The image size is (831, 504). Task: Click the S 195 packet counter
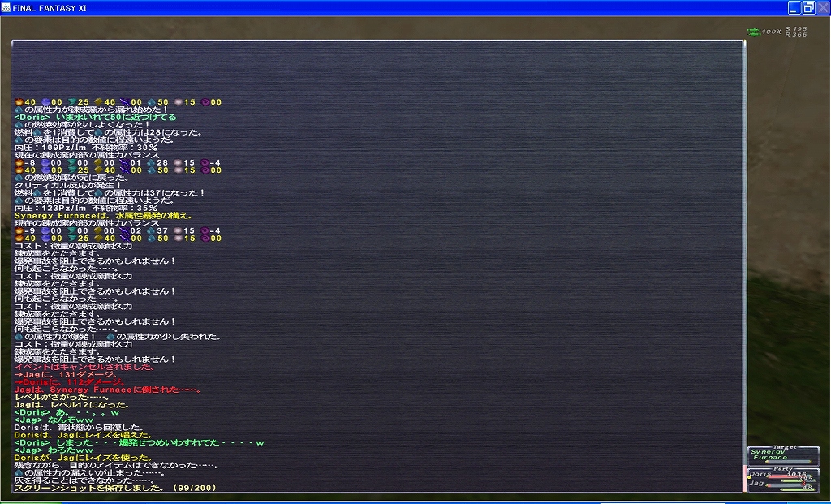(796, 29)
